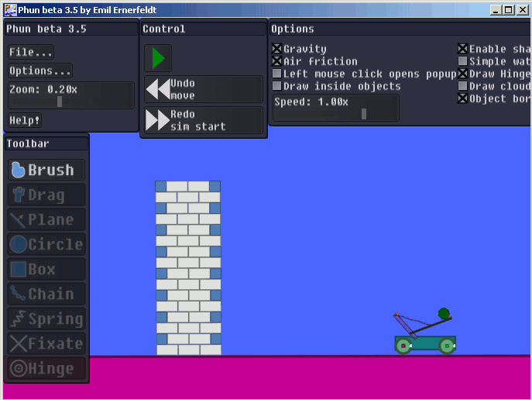This screenshot has width=532, height=400.
Task: Toggle the Gravity checkbox
Action: click(277, 49)
